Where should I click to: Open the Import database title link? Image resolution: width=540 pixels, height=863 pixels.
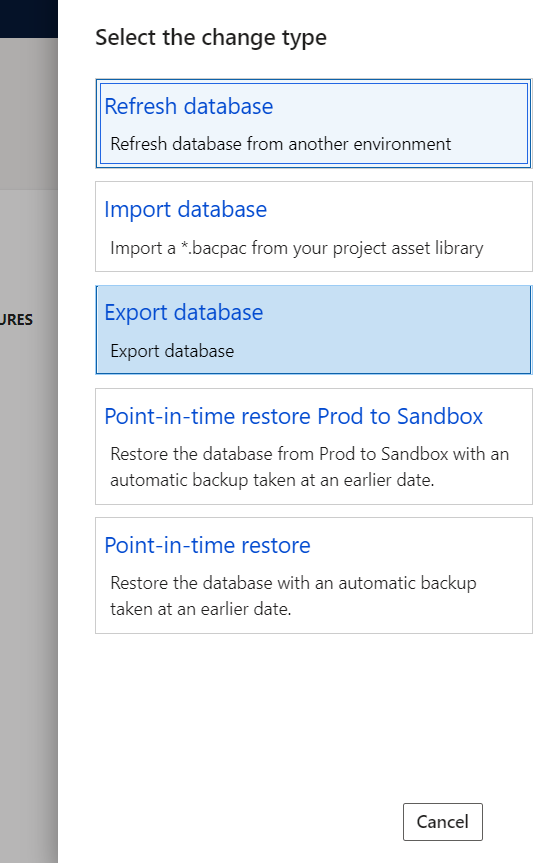point(186,210)
